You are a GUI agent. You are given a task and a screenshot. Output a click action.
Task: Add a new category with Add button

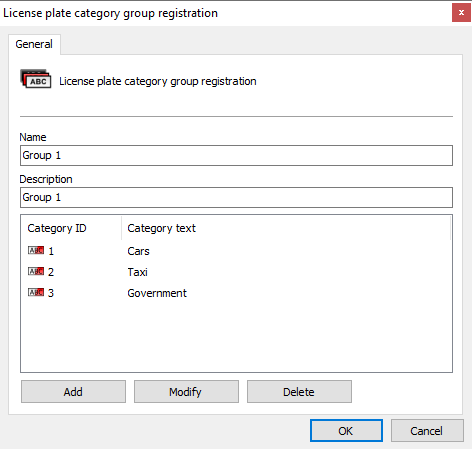(73, 392)
